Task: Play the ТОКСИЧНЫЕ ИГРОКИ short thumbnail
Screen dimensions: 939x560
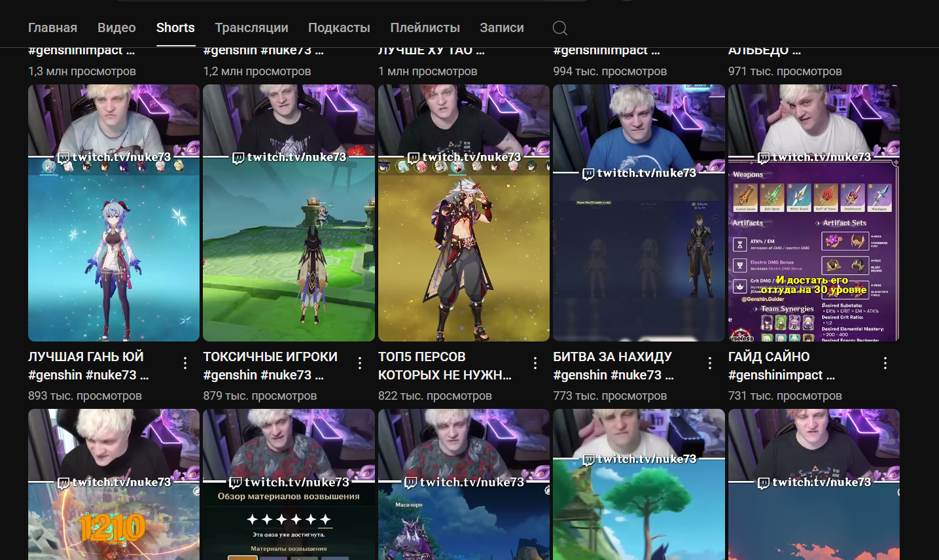Action: point(289,213)
